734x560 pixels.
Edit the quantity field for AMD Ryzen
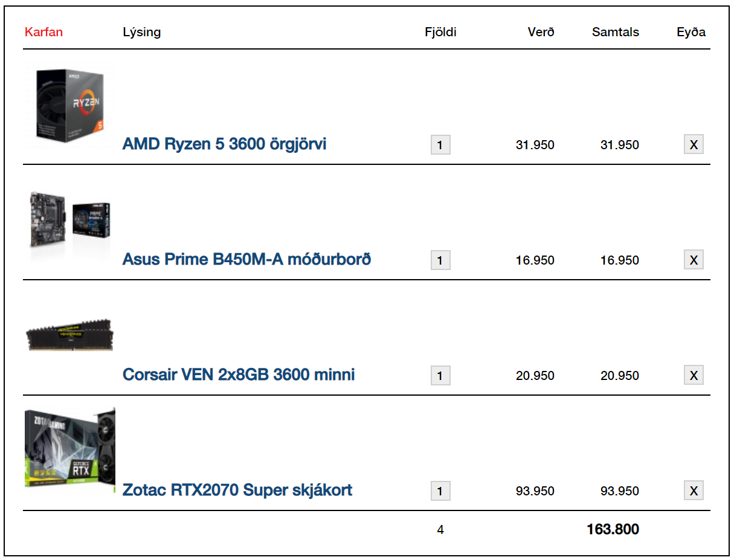pyautogui.click(x=440, y=145)
